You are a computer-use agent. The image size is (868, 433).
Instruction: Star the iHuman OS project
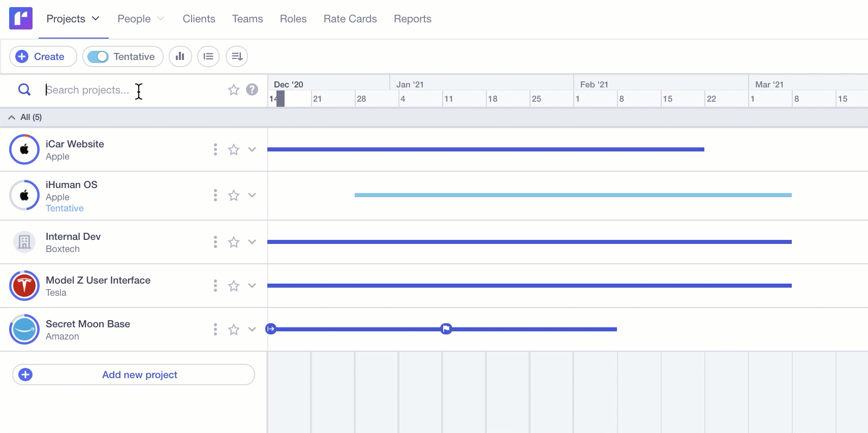(234, 195)
